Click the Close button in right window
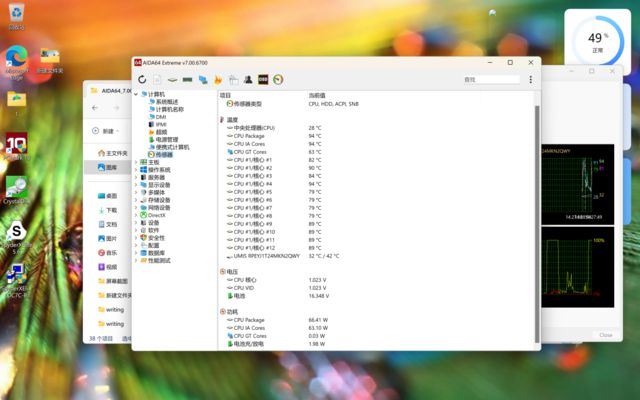The height and width of the screenshot is (400, 640). tap(606, 335)
